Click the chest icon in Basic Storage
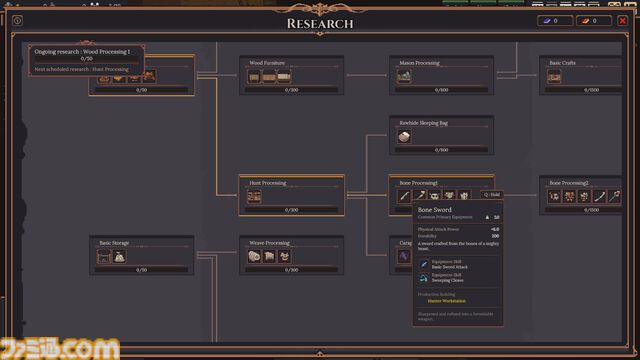 (x=104, y=257)
